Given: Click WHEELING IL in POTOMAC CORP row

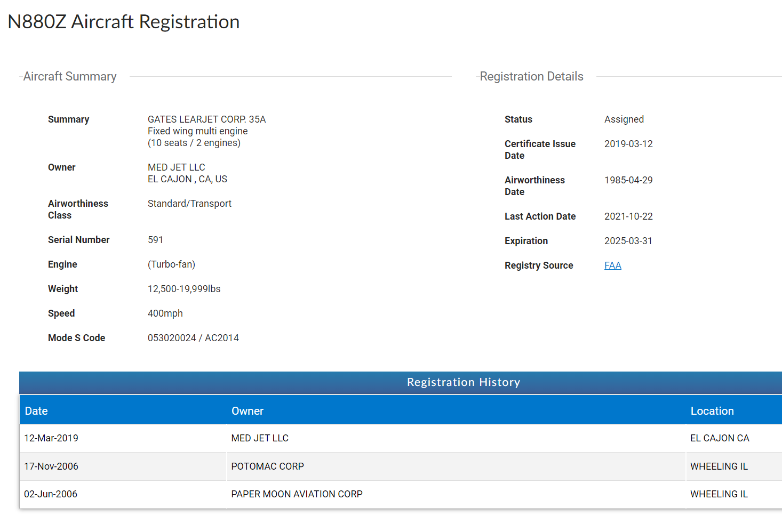Looking at the screenshot, I should 719,466.
